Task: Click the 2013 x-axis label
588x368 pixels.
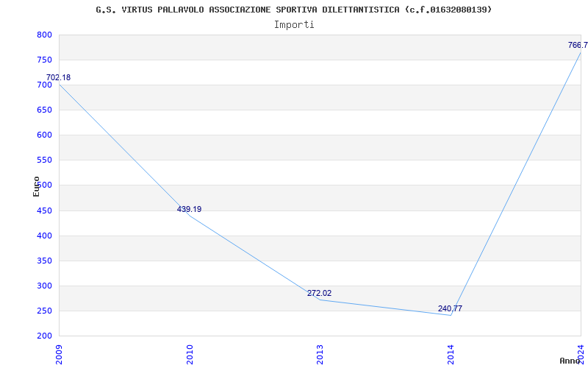Action: click(320, 355)
